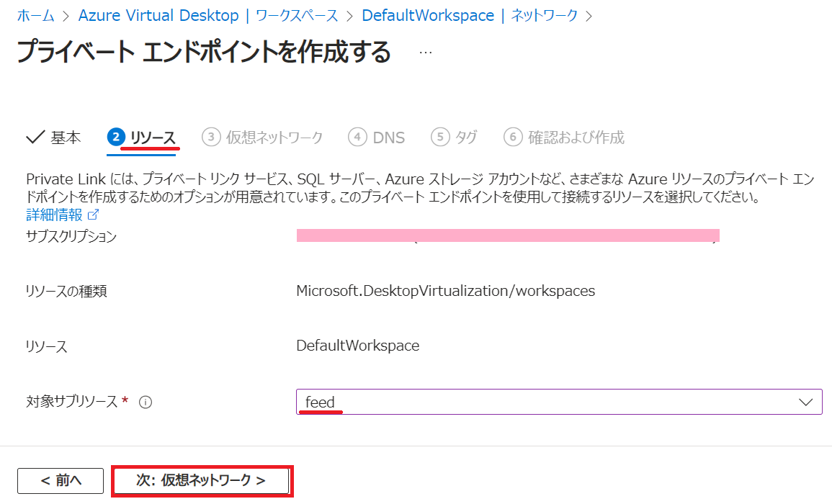Expand the 対象サブリソース feed dropdown
This screenshot has height=504, width=832.
559,402
